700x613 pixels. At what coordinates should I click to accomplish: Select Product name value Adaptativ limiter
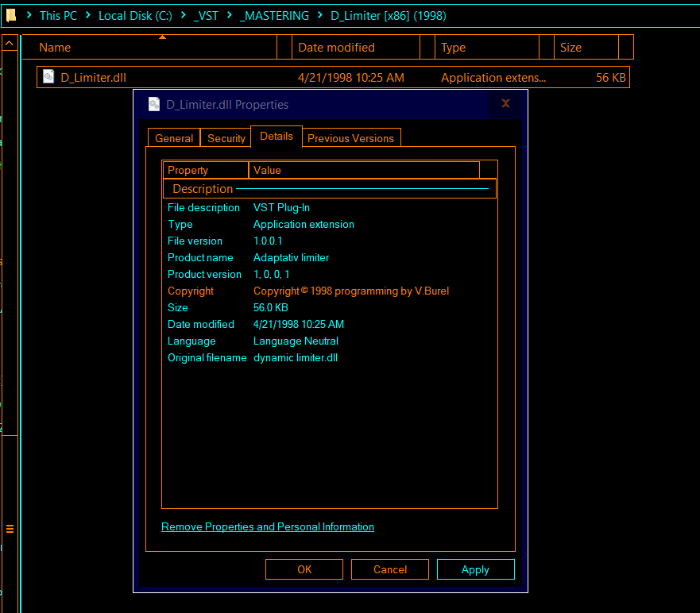[x=291, y=257]
